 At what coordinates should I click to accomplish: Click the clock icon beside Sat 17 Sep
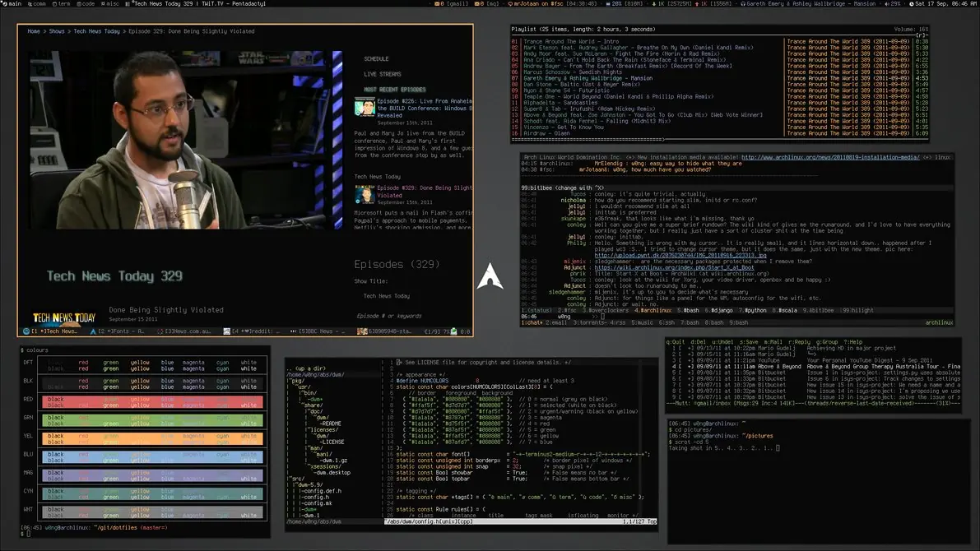coord(912,4)
